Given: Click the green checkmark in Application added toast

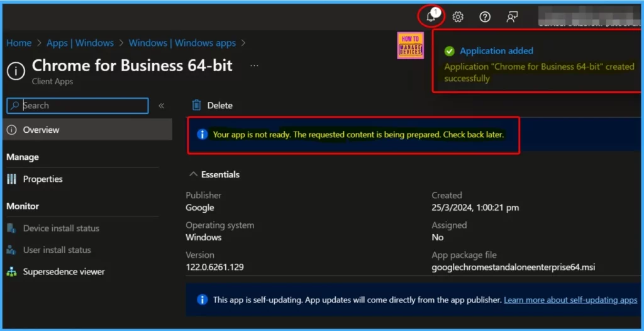Looking at the screenshot, I should 450,51.
